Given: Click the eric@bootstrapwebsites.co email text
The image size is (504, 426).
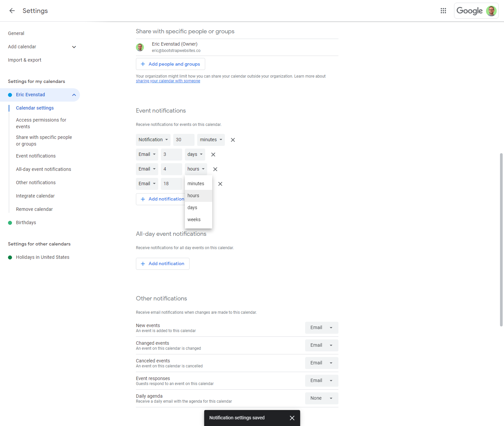Looking at the screenshot, I should 176,51.
